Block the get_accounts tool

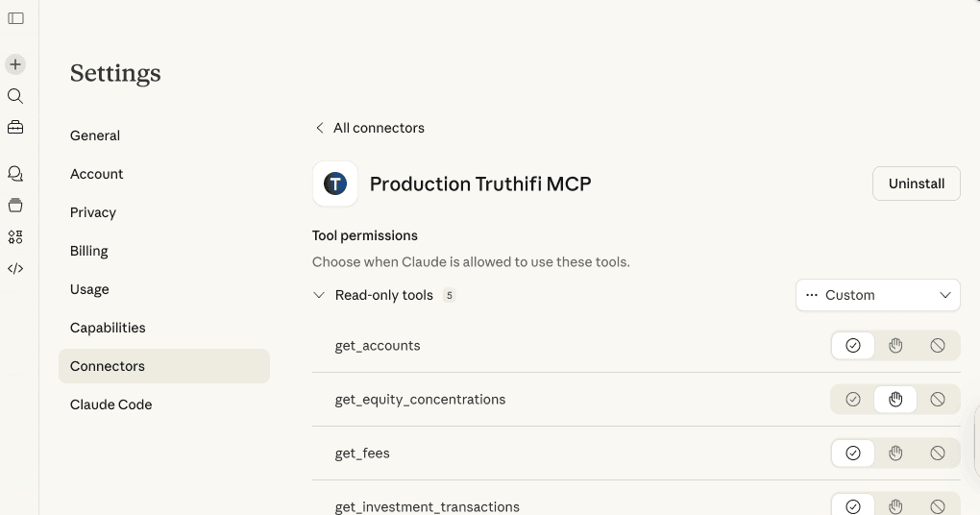(x=938, y=346)
